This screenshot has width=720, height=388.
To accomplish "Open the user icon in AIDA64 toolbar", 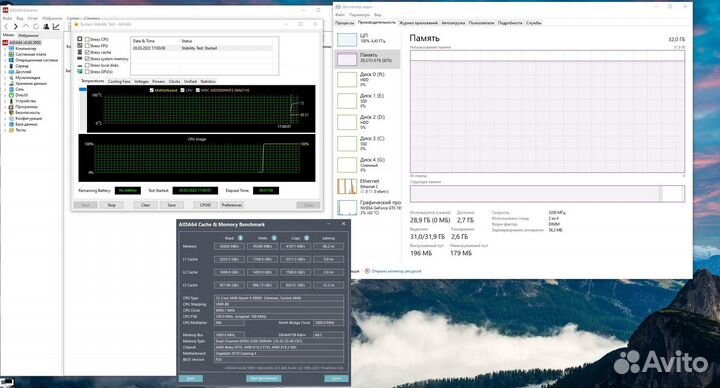I will (x=46, y=27).
